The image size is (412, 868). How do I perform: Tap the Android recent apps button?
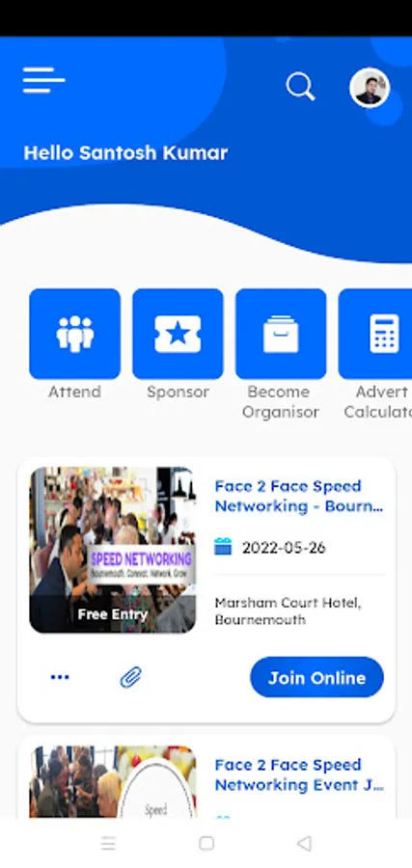click(108, 843)
